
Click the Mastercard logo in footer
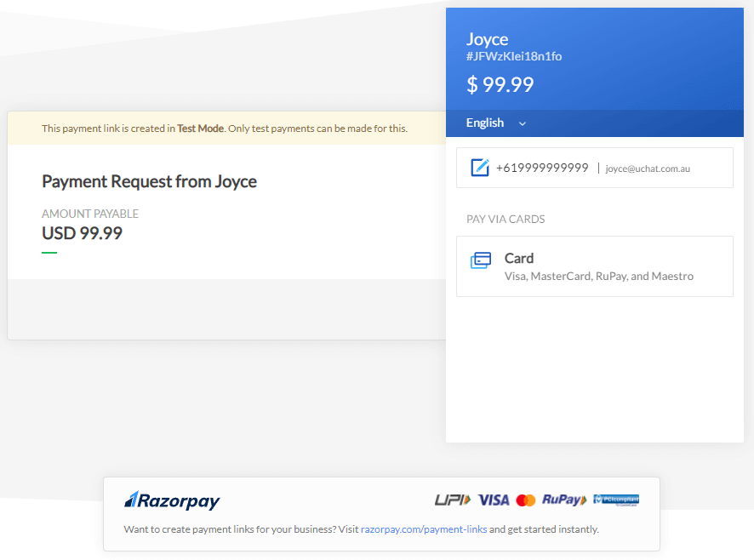click(526, 500)
